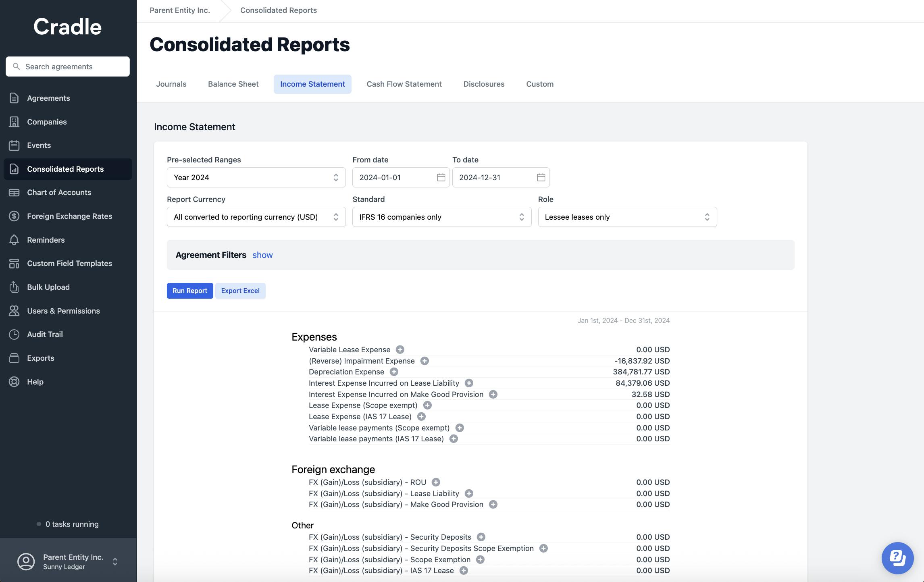Click Custom Field Templates icon
Viewport: 924px width, 582px height.
coord(14,263)
